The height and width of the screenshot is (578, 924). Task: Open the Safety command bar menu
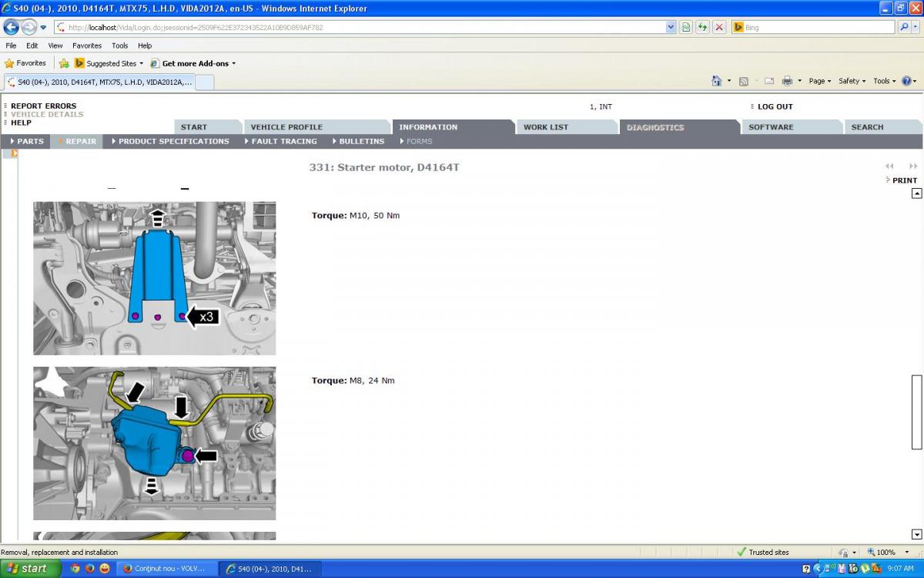(852, 81)
